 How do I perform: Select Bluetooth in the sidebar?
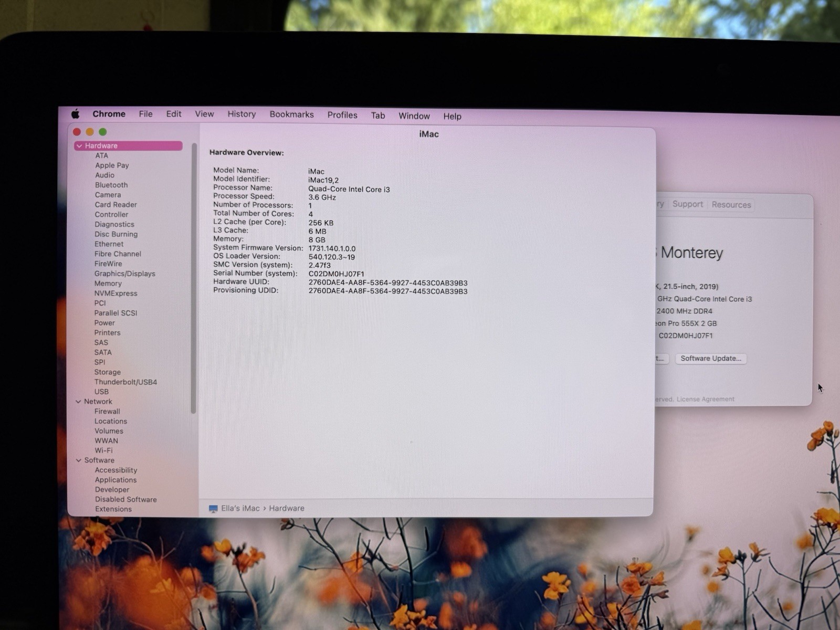(x=111, y=185)
